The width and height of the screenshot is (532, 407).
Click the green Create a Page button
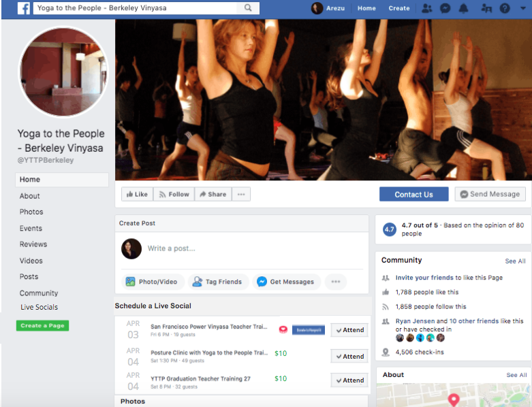tap(42, 325)
